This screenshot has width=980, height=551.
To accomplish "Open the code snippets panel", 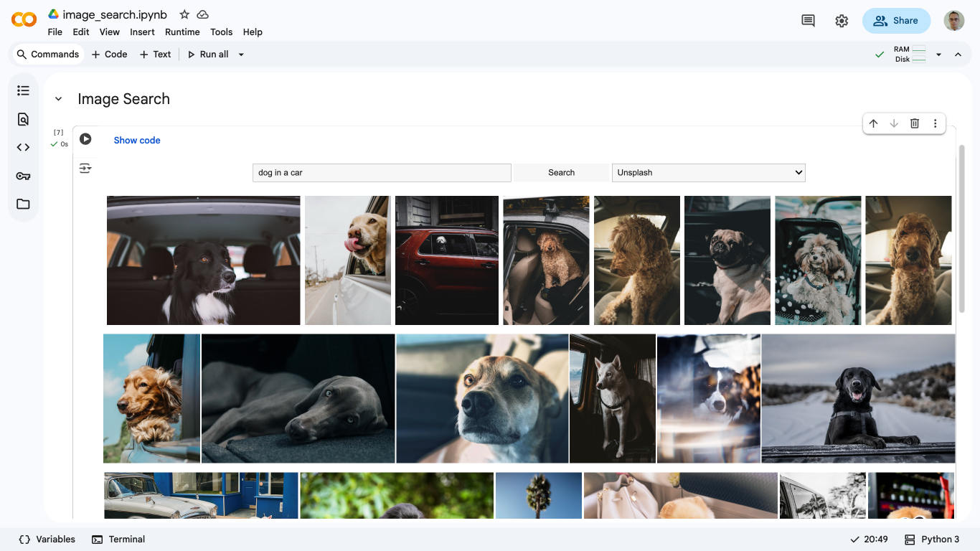I will click(x=23, y=147).
